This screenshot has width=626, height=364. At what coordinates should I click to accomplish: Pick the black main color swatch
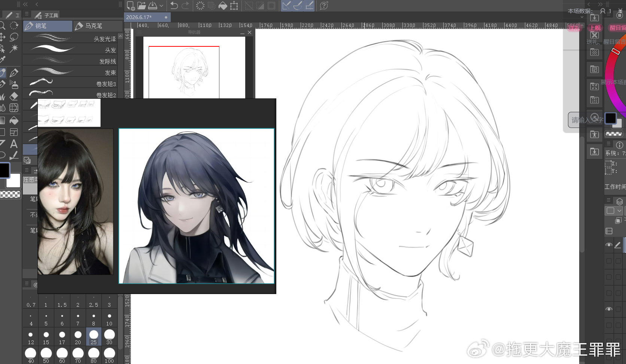pyautogui.click(x=4, y=170)
